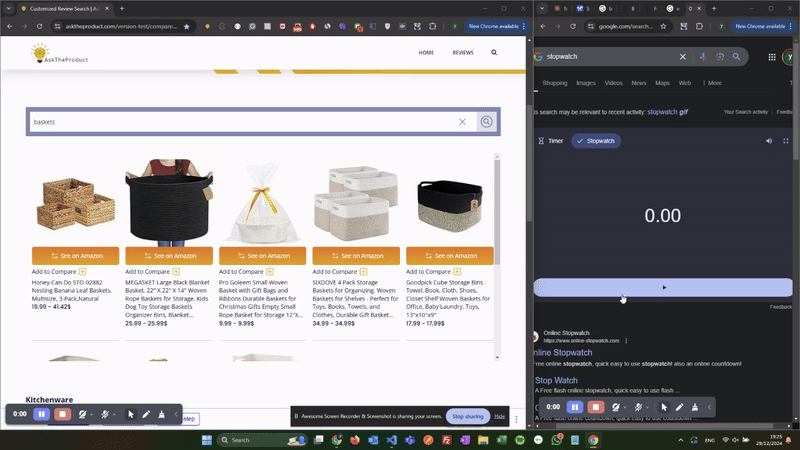Open Firefox from the taskbar
Viewport: 800px width, 450px height.
355,440
